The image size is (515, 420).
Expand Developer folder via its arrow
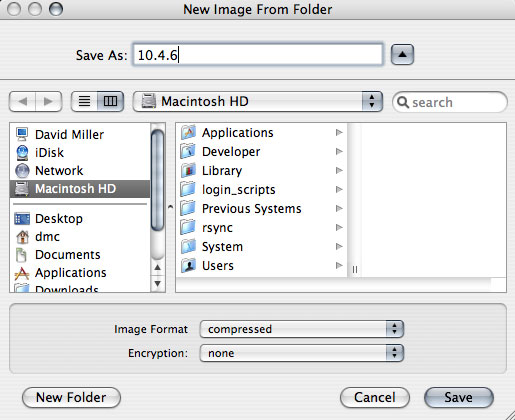coord(339,151)
